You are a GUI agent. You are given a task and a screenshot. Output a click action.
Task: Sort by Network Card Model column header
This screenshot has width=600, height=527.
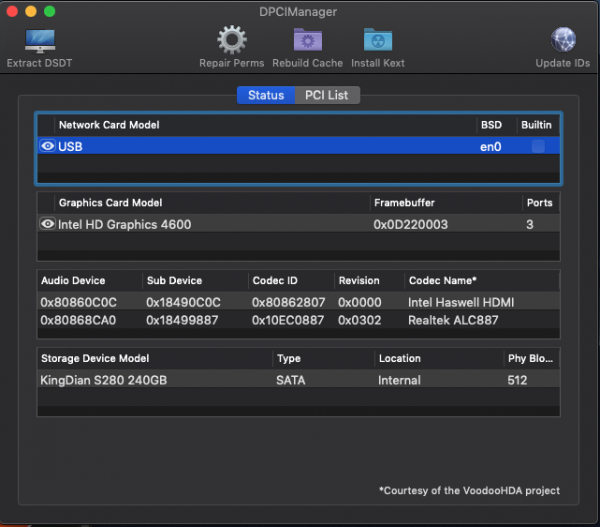point(109,125)
